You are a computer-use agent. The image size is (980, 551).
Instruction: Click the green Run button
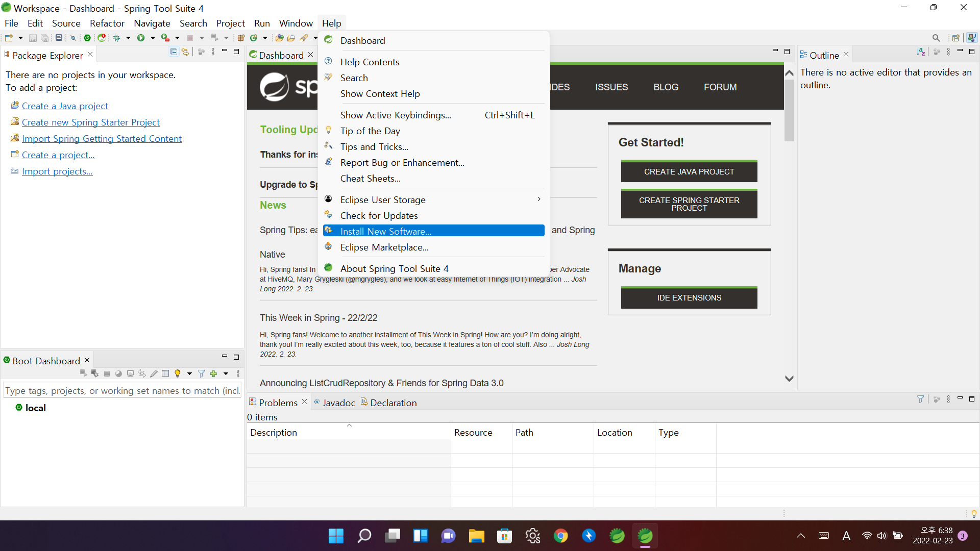click(x=141, y=38)
